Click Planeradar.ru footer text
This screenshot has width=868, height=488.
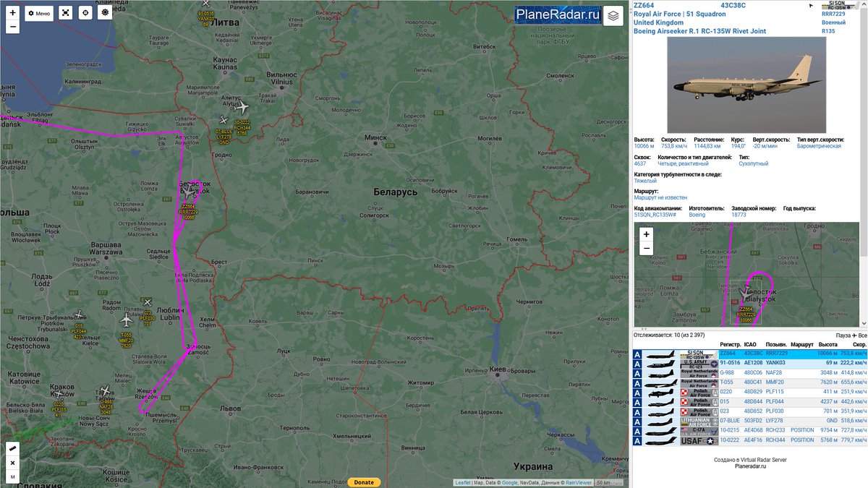pos(750,466)
